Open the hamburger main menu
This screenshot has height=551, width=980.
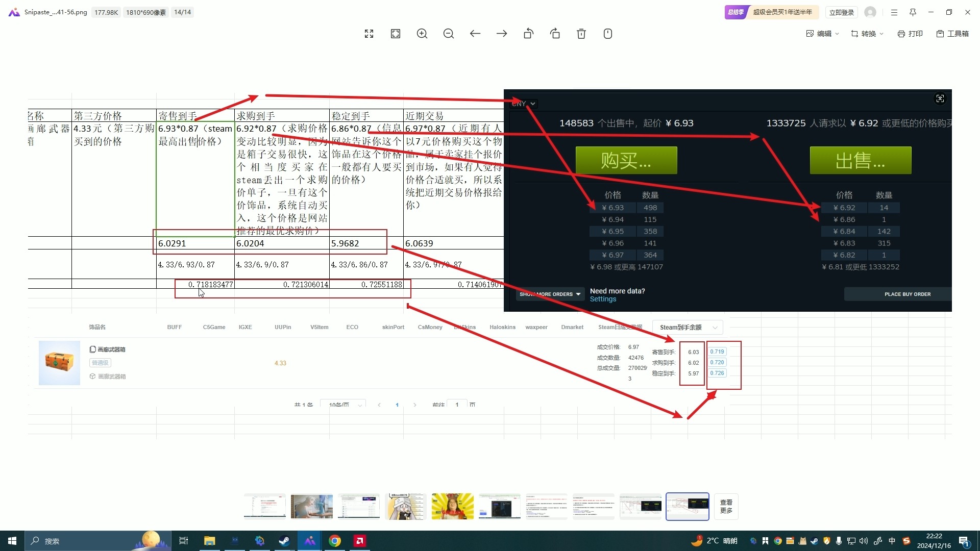[894, 12]
